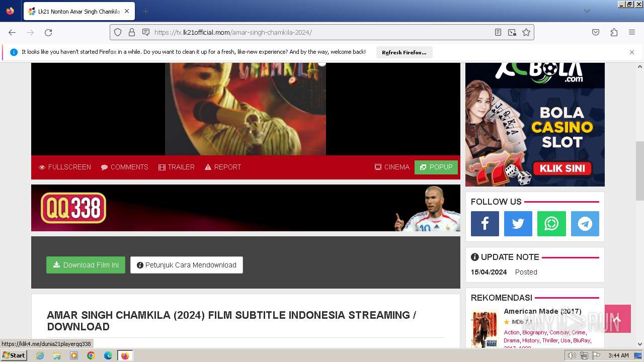Go back to the previous page

pyautogui.click(x=12, y=32)
